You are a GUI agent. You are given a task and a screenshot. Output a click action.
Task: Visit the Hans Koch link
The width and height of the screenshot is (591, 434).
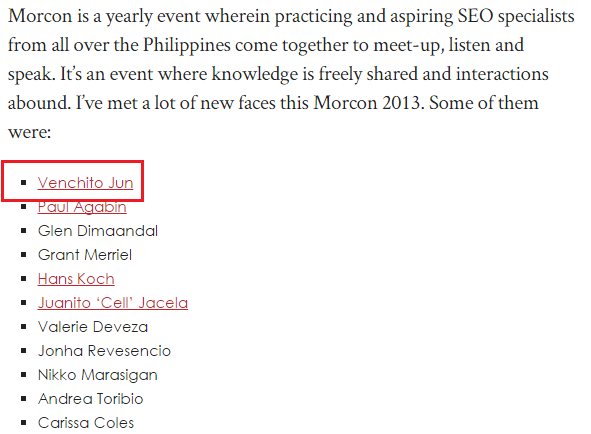coord(76,279)
